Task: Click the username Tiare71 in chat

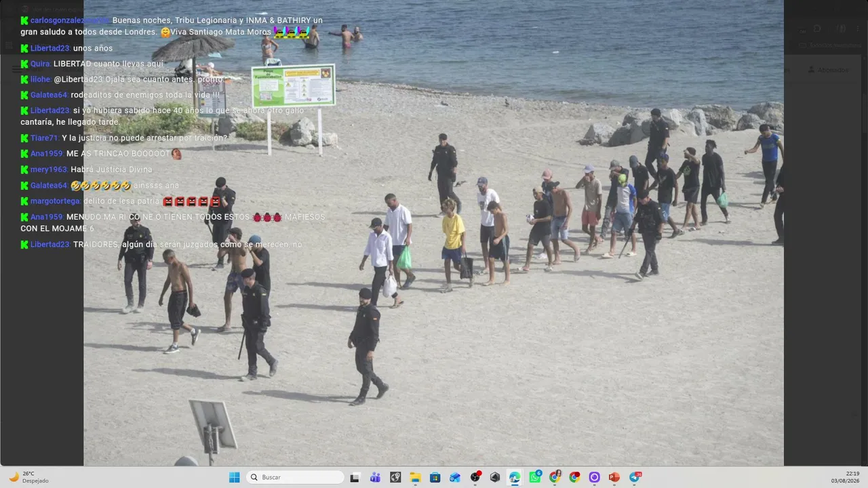Action: [x=45, y=138]
